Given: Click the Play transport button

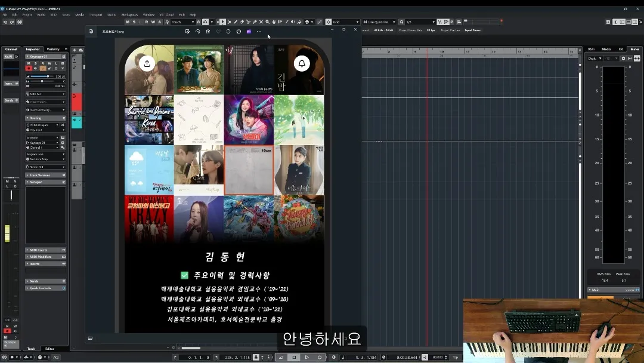Looking at the screenshot, I should (307, 357).
